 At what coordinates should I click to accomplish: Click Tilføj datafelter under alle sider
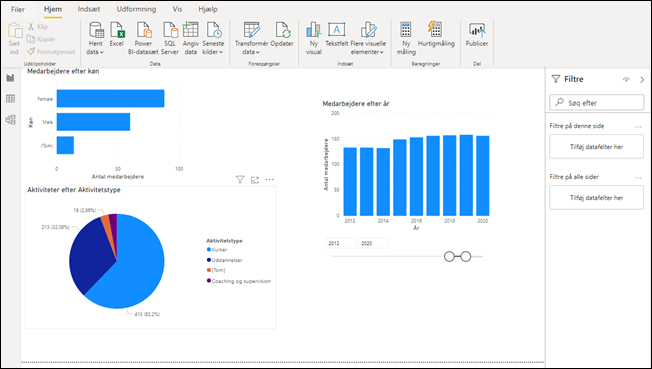[x=596, y=198]
